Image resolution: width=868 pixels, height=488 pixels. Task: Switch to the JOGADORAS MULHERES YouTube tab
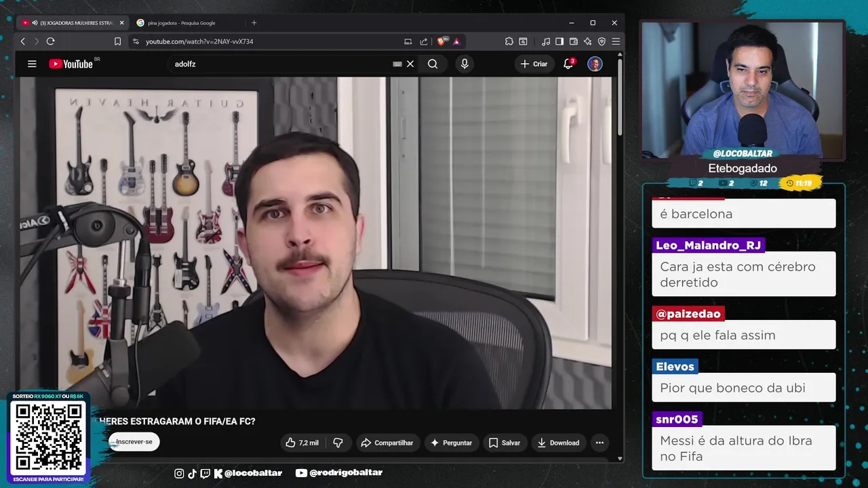click(x=71, y=23)
